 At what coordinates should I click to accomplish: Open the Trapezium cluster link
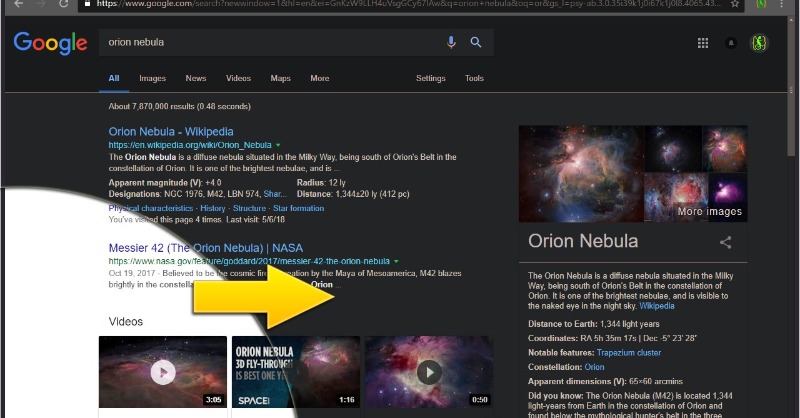(x=629, y=353)
